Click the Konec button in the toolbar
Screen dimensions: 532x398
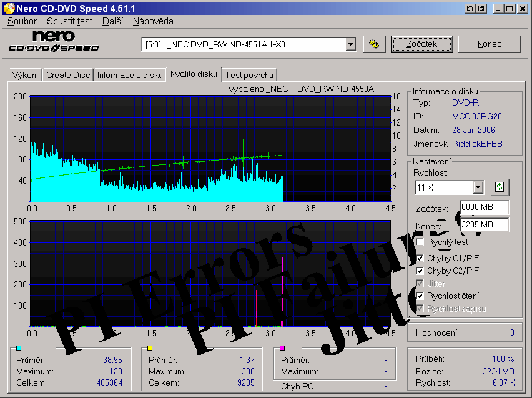click(x=490, y=44)
